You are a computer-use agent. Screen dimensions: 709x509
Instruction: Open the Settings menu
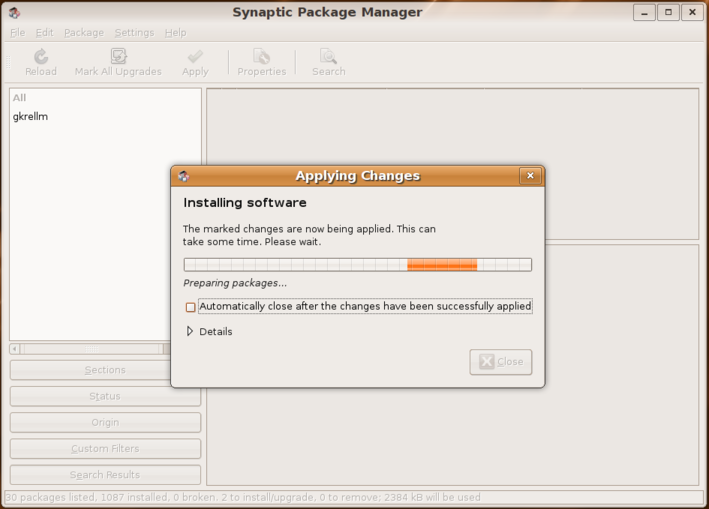[x=134, y=33]
